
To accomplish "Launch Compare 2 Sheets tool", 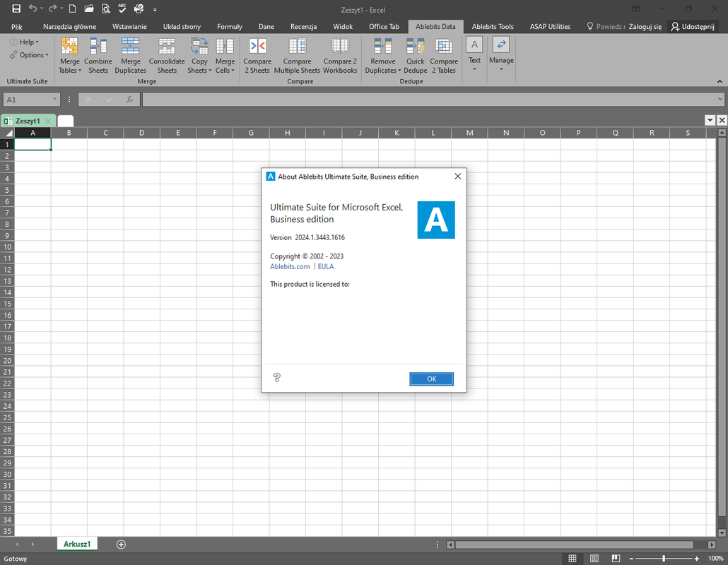I will pos(257,56).
